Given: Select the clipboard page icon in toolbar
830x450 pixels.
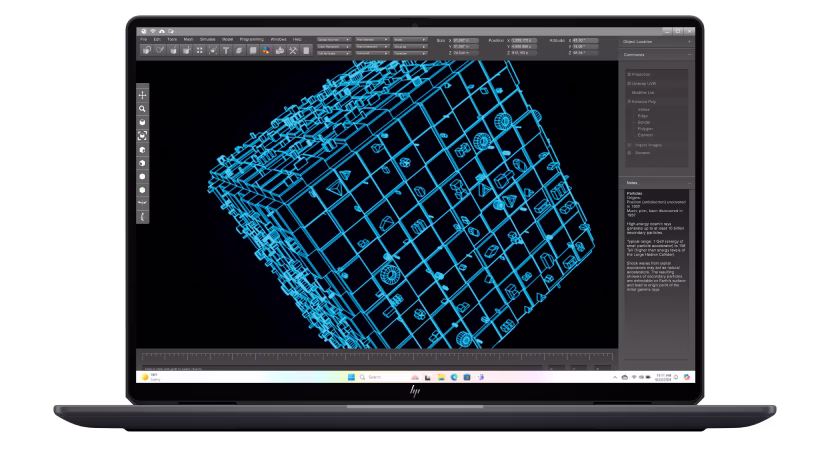Looking at the screenshot, I should pyautogui.click(x=306, y=50).
